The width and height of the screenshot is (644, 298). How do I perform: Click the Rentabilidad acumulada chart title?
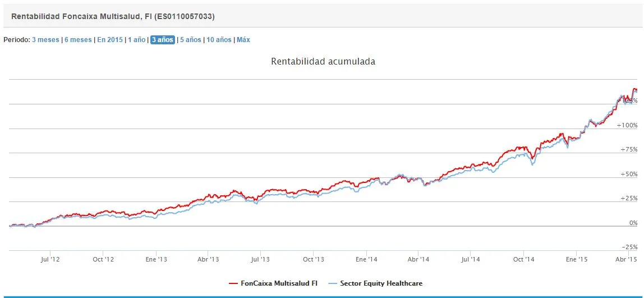(323, 61)
